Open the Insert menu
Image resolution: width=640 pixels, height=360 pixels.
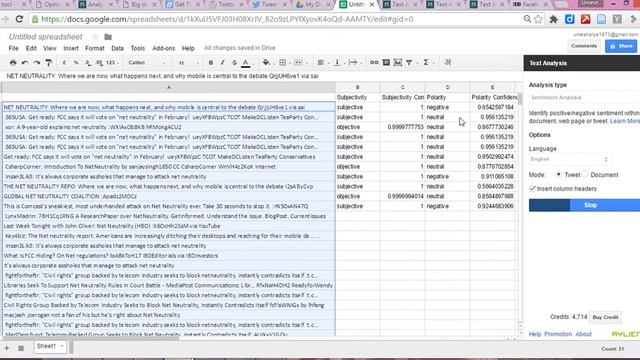click(x=71, y=48)
